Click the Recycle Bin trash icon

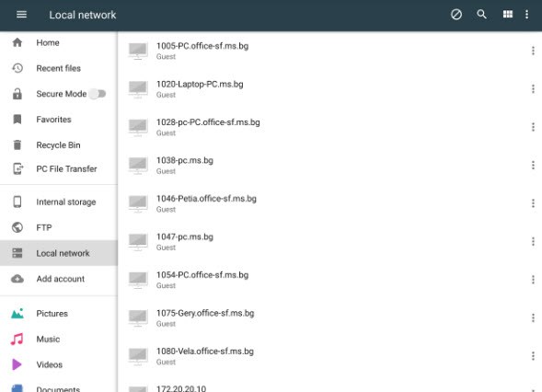coord(17,144)
